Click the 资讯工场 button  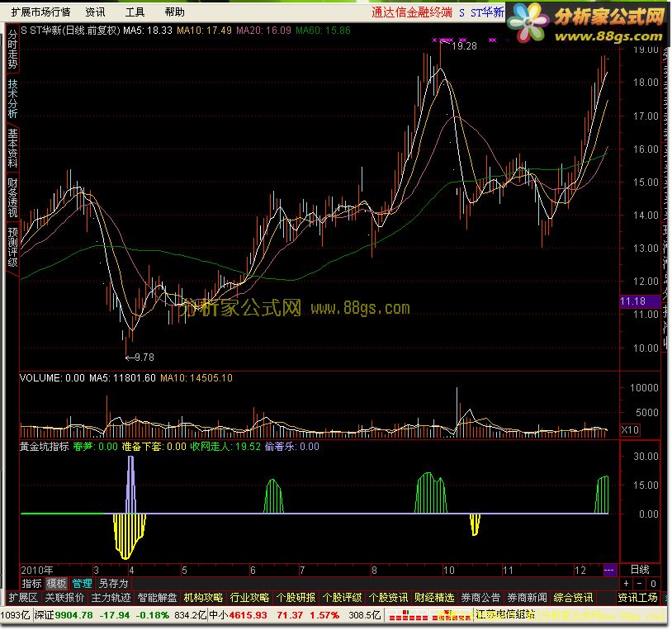637,598
